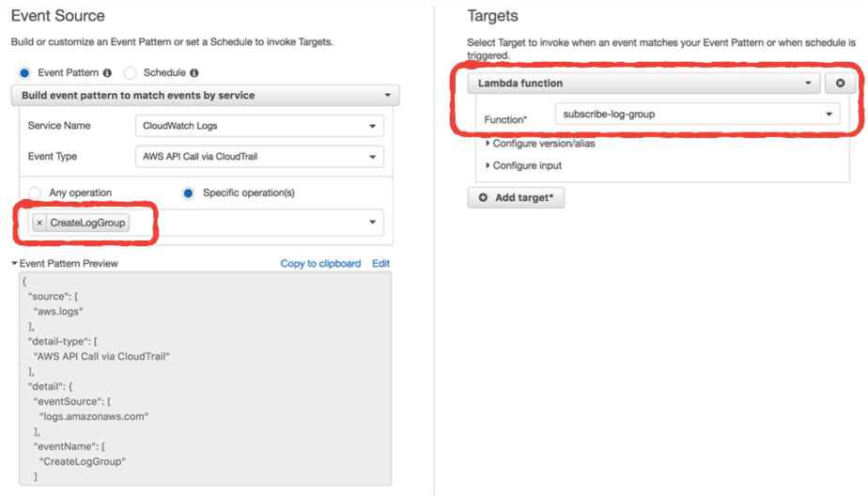Open the Build event pattern dropdown
Screen dimensions: 868x496
[x=205, y=96]
